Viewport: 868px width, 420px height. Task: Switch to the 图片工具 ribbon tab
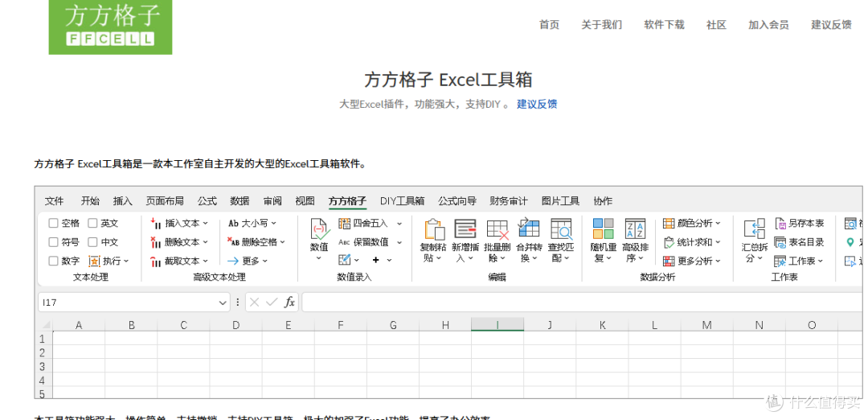[561, 200]
